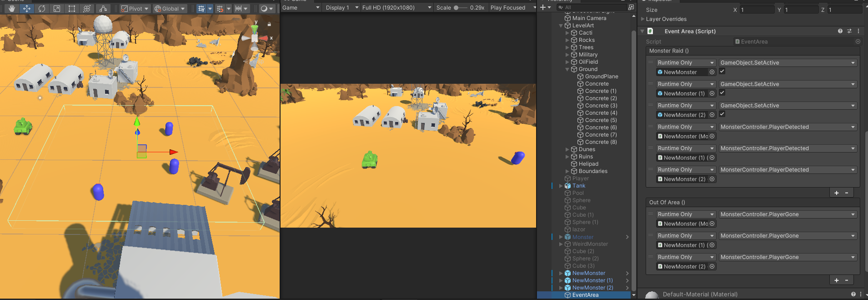Open the Full HD resolution dropdown

[x=396, y=7]
